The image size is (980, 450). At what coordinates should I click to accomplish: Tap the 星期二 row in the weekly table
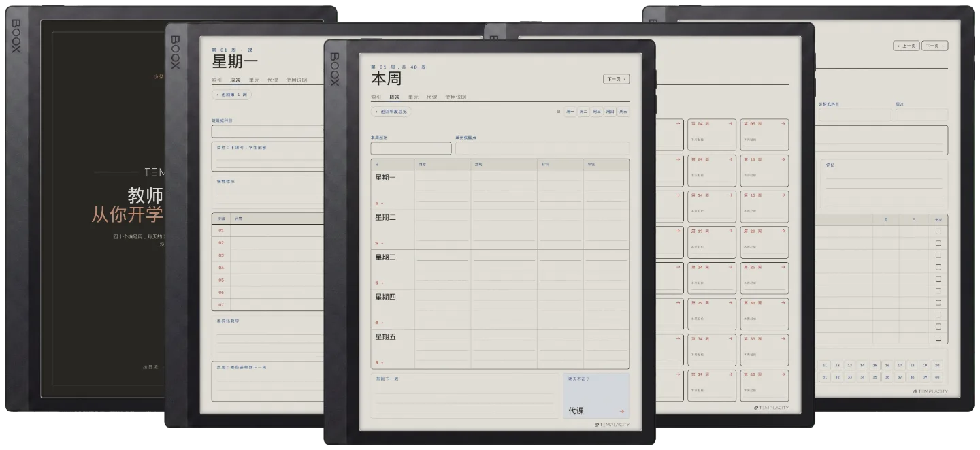coord(500,229)
